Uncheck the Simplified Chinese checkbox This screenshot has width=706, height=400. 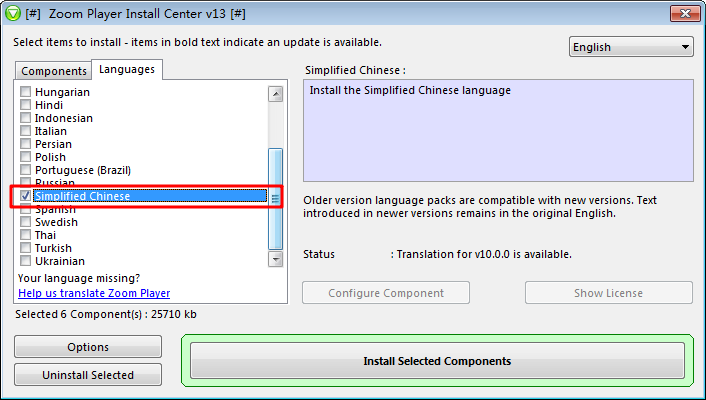[26, 196]
